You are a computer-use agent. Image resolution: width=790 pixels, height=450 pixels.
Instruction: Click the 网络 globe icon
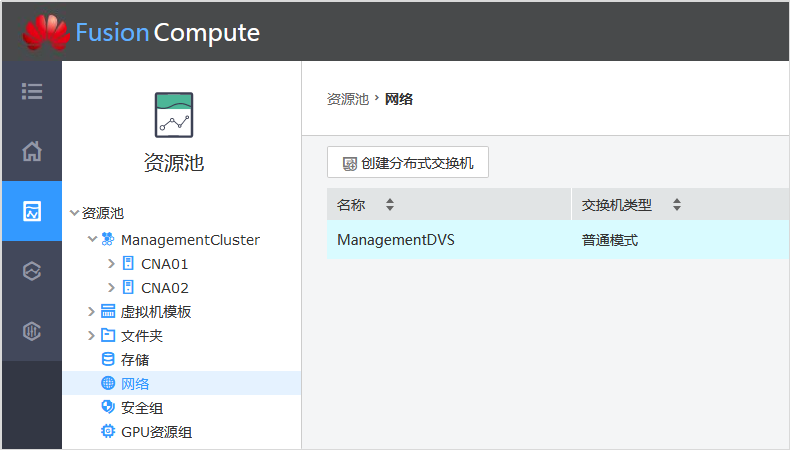(x=108, y=383)
